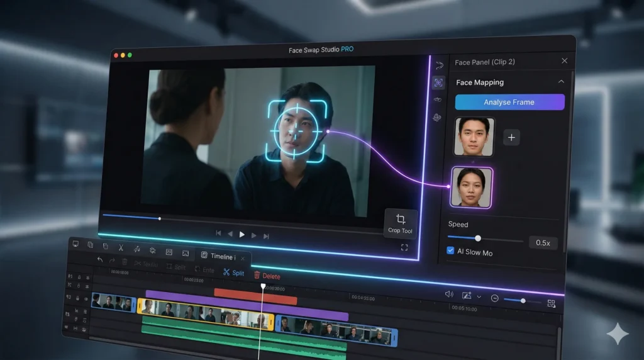This screenshot has width=644, height=360.
Task: Open the dropdown arrow beside snapshot icon
Action: (x=479, y=296)
